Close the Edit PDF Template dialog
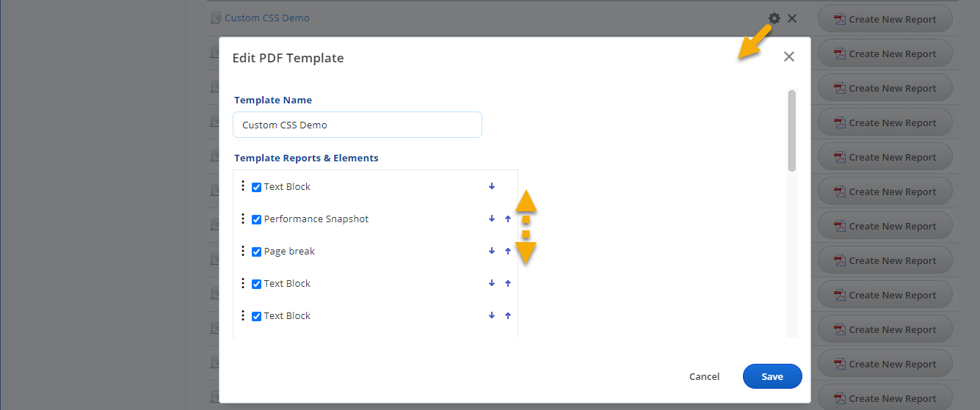The width and height of the screenshot is (980, 410). coord(789,56)
